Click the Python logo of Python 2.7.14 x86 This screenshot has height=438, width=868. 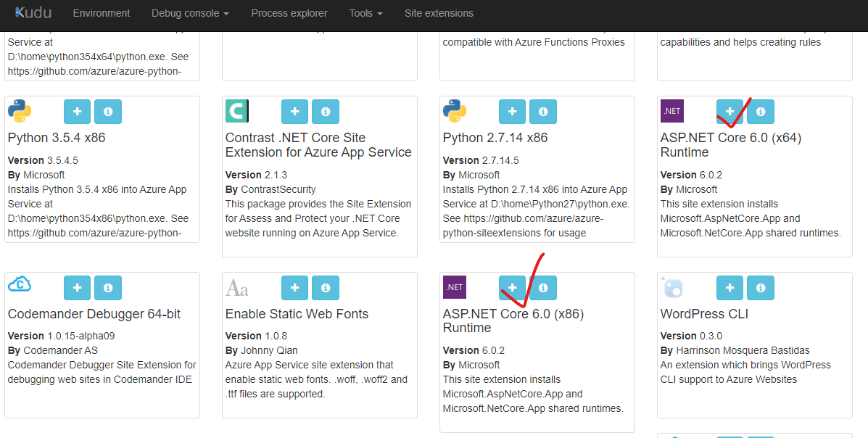coord(455,111)
